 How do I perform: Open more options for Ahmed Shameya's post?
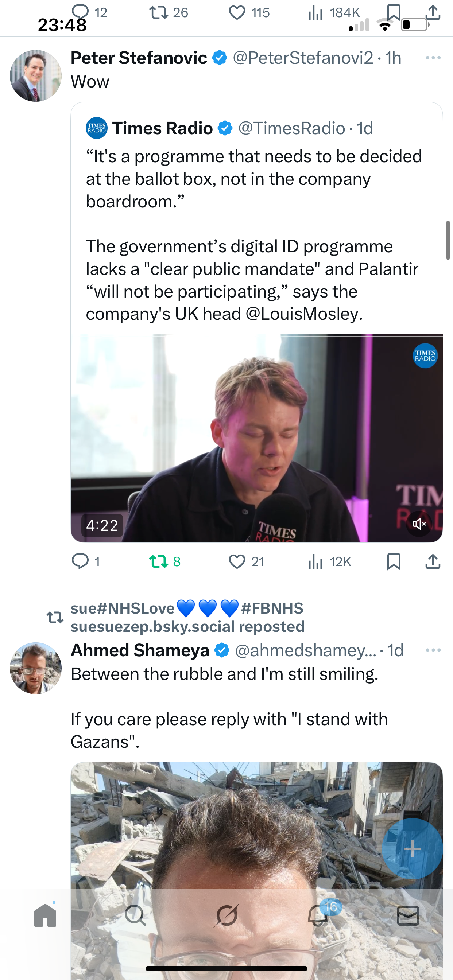[x=433, y=650]
